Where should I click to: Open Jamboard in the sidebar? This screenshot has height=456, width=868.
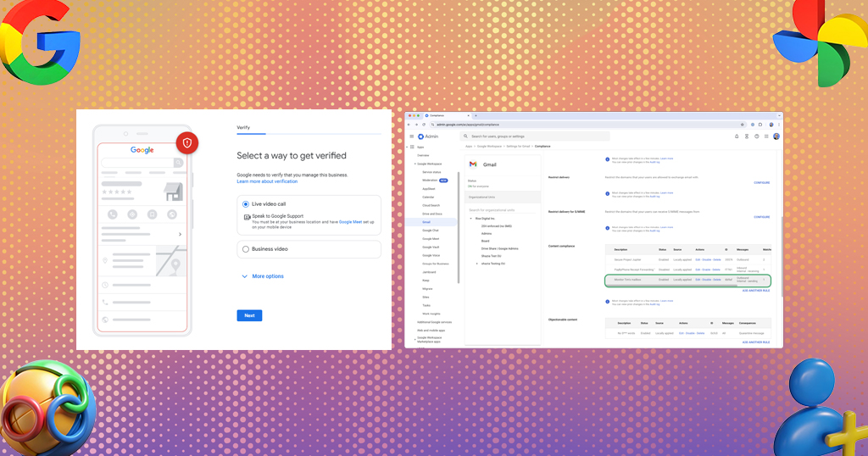click(x=429, y=272)
